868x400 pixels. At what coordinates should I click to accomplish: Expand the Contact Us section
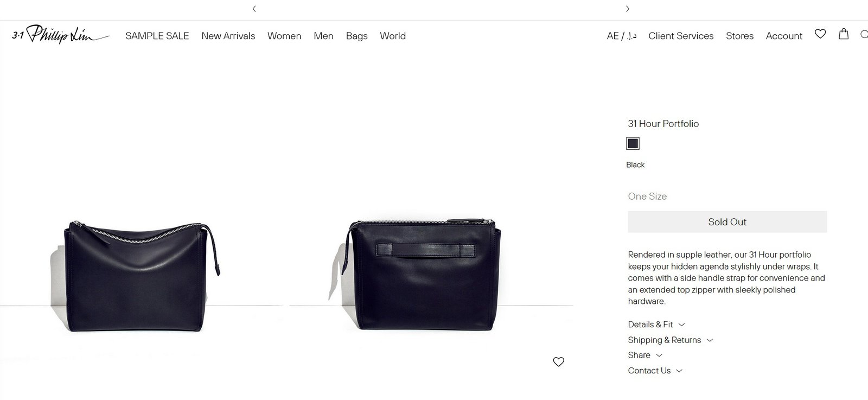[655, 371]
